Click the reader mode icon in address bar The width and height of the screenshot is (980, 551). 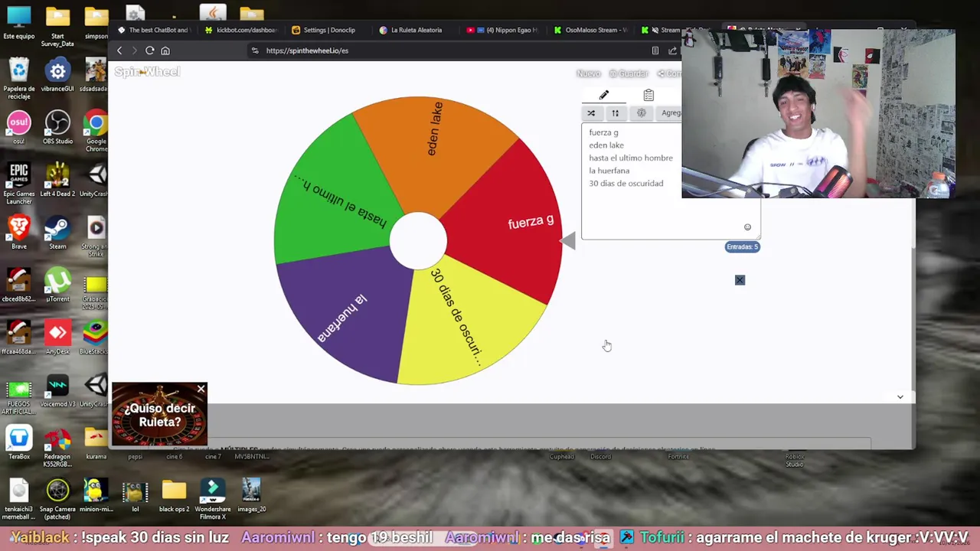pos(655,51)
